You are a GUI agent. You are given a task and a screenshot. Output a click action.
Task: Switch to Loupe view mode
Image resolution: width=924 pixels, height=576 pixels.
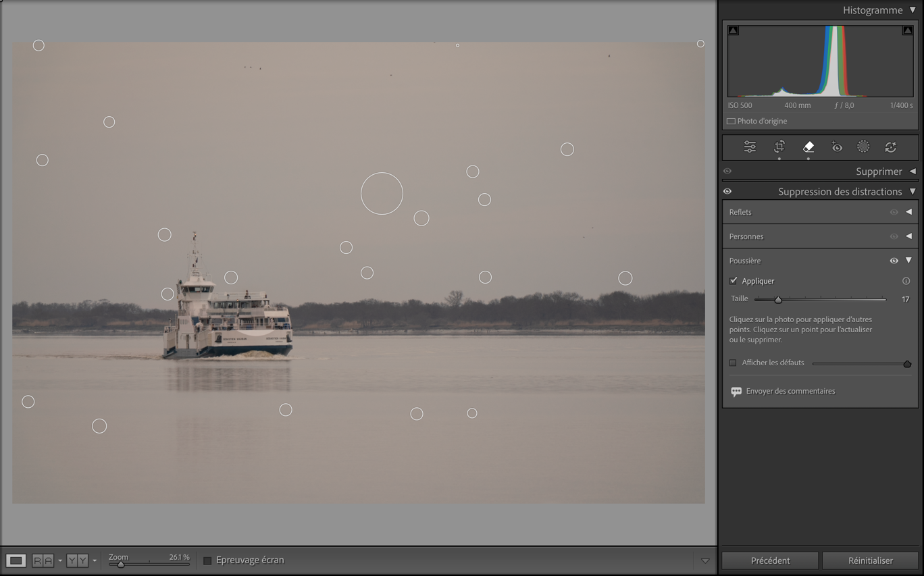[16, 560]
